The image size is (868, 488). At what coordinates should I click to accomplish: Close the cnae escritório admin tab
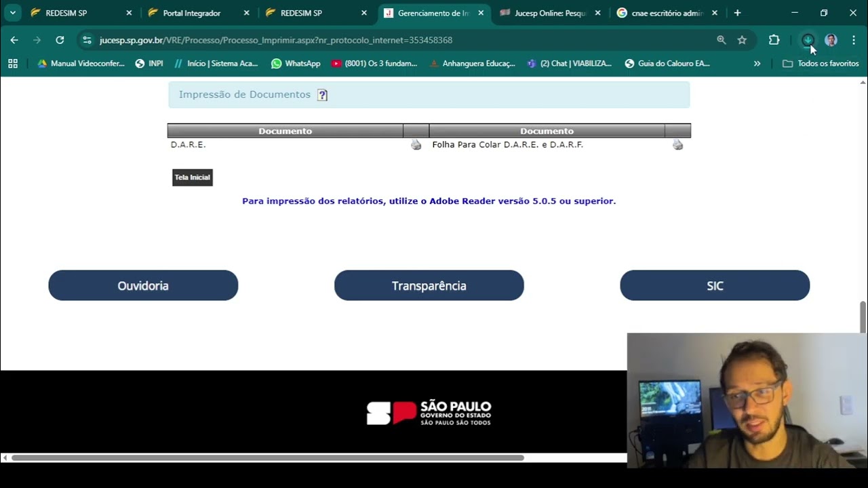pos(715,13)
